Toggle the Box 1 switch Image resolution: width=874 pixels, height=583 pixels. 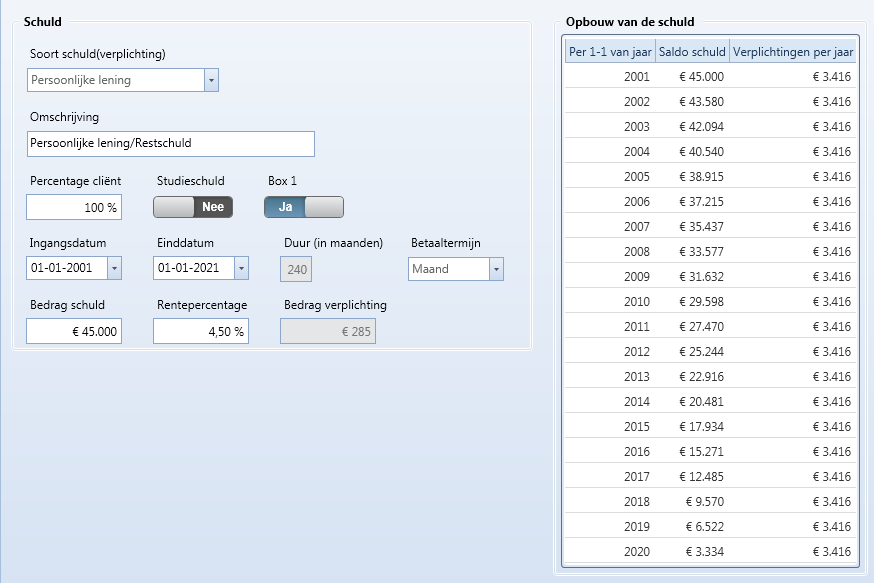pos(304,207)
